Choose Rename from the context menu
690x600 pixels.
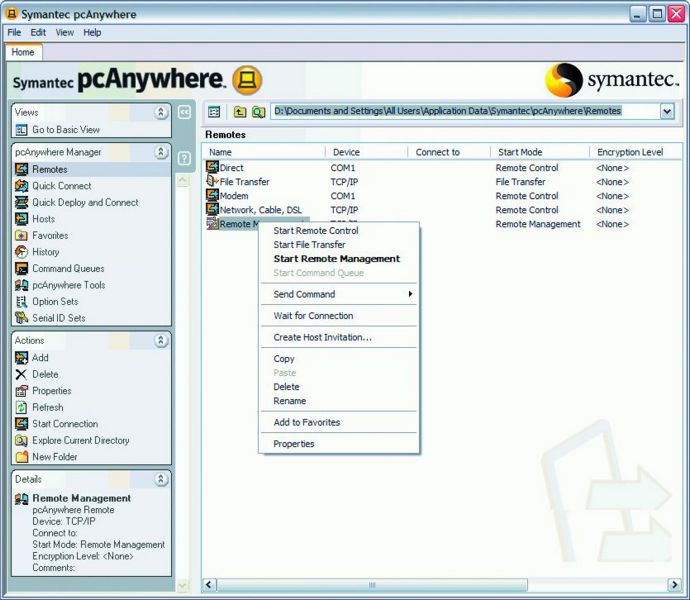pos(338,401)
